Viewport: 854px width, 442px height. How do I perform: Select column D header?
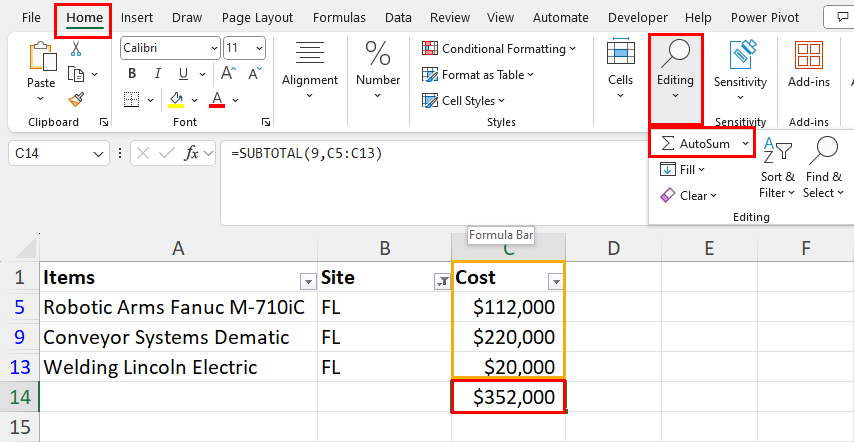tap(613, 248)
